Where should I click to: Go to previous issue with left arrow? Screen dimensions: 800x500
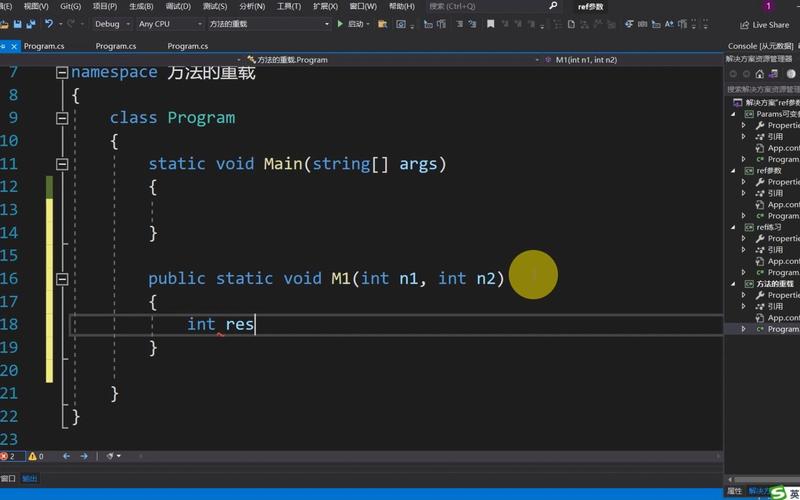point(66,456)
